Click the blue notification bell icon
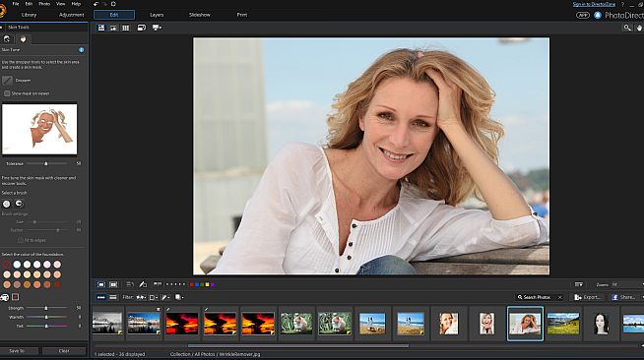 [598, 15]
